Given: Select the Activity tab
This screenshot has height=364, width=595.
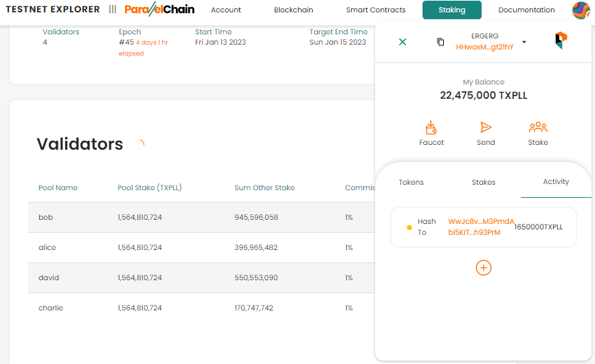Looking at the screenshot, I should pos(556,181).
